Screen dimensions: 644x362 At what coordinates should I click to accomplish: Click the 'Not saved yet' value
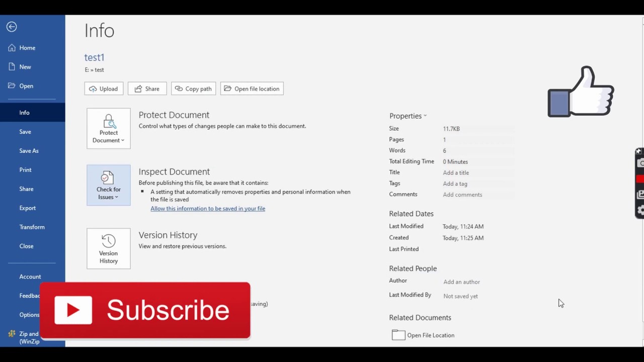click(460, 296)
